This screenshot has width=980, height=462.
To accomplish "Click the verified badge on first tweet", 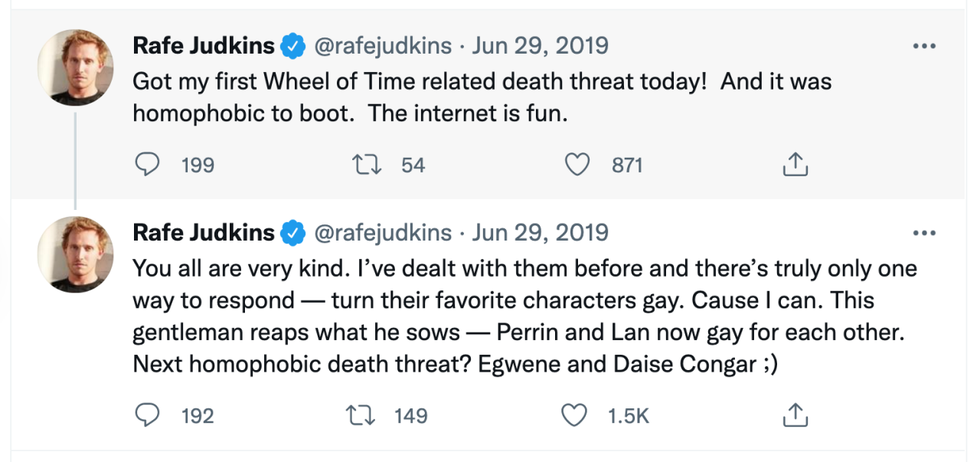I will pos(292,47).
